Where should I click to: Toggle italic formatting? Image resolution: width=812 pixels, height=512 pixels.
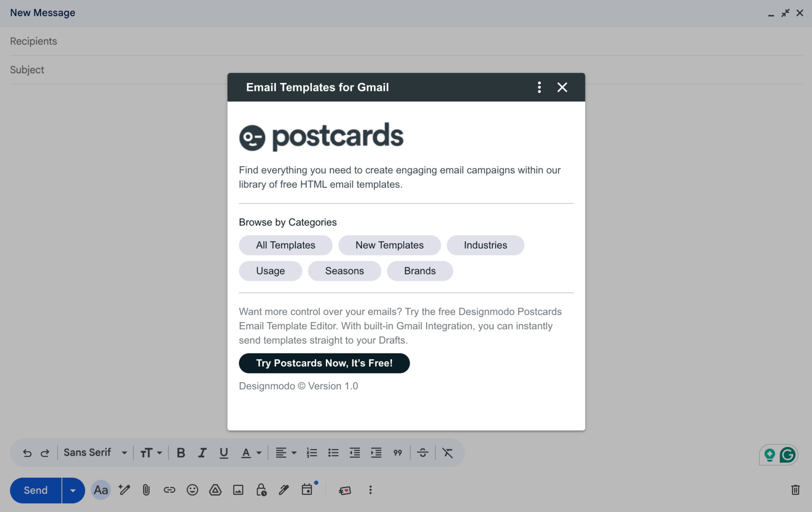[202, 452]
